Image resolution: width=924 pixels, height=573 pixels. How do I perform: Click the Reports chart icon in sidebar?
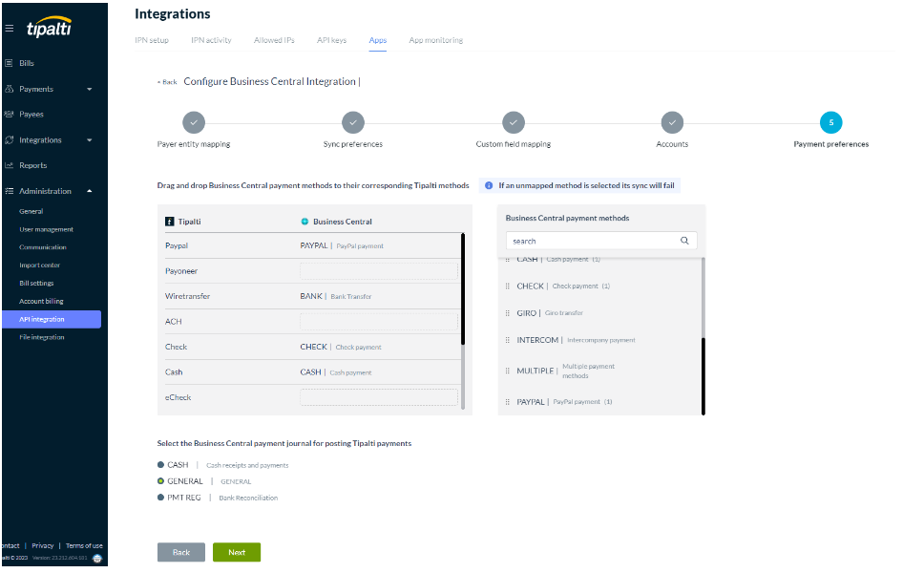[x=10, y=165]
